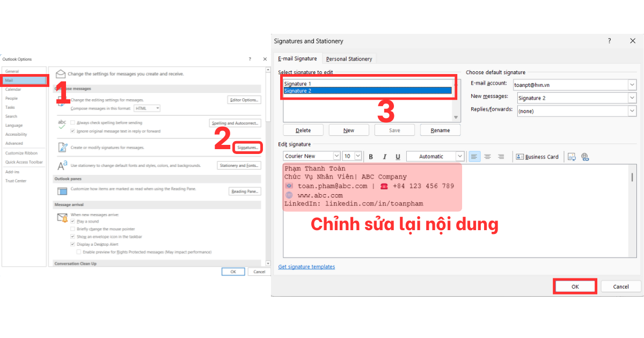Apply bold formatting in the signature editor
Viewport: 644px width, 338px height.
(371, 156)
